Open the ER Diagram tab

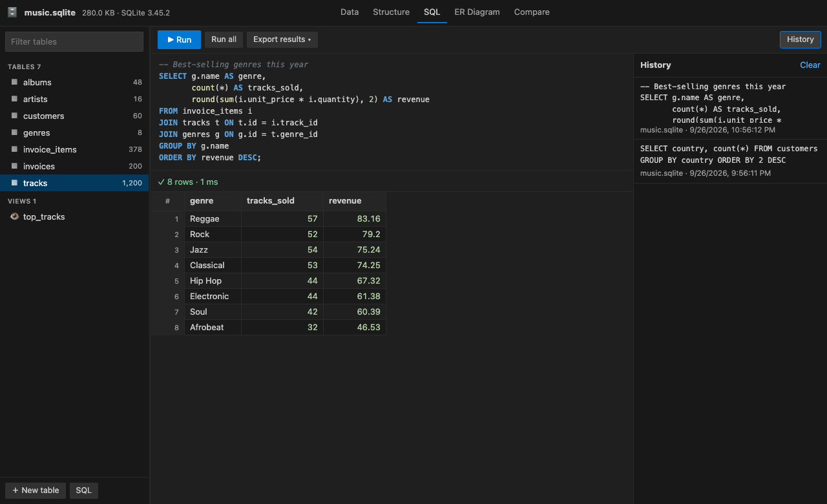click(x=477, y=12)
